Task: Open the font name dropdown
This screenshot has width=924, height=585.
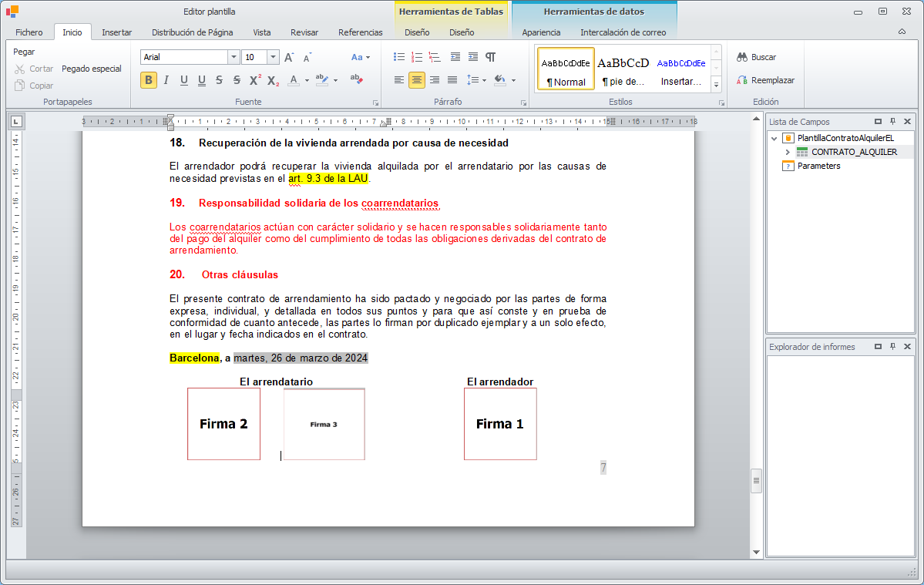Action: pos(234,57)
